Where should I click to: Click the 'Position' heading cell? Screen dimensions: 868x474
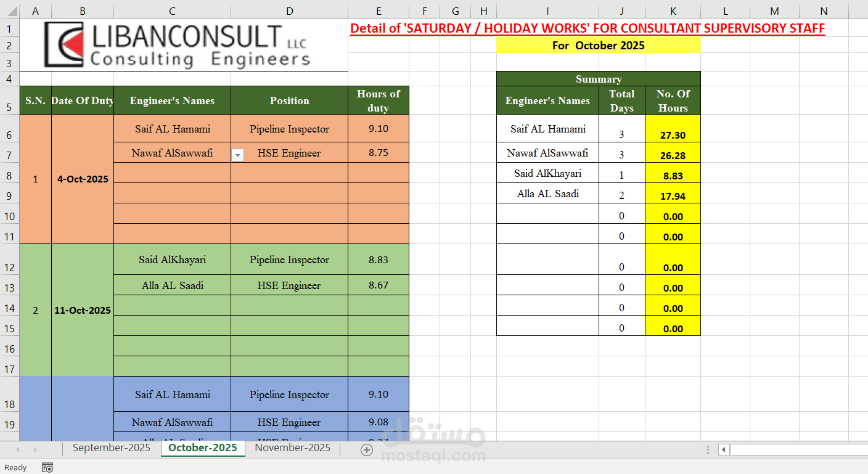289,100
